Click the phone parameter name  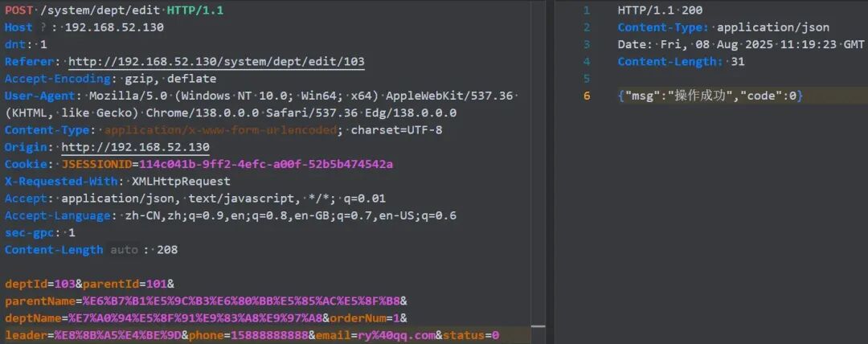pyautogui.click(x=206, y=335)
